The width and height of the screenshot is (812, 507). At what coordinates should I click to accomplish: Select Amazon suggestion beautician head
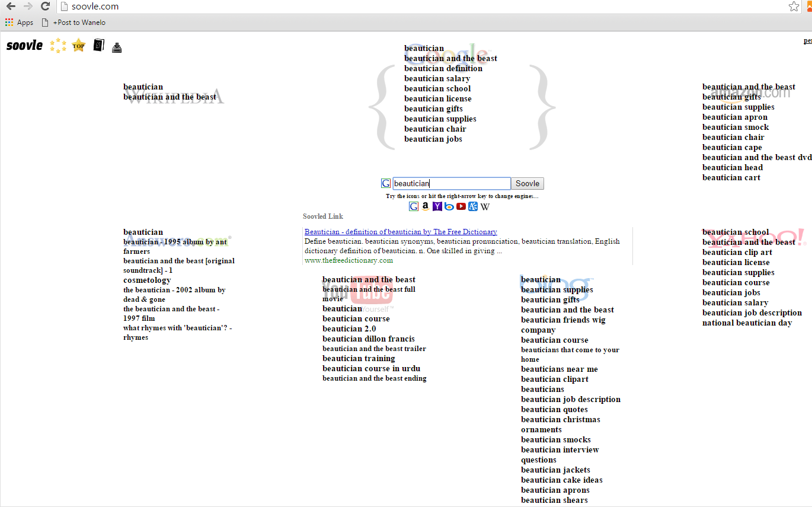coord(733,167)
